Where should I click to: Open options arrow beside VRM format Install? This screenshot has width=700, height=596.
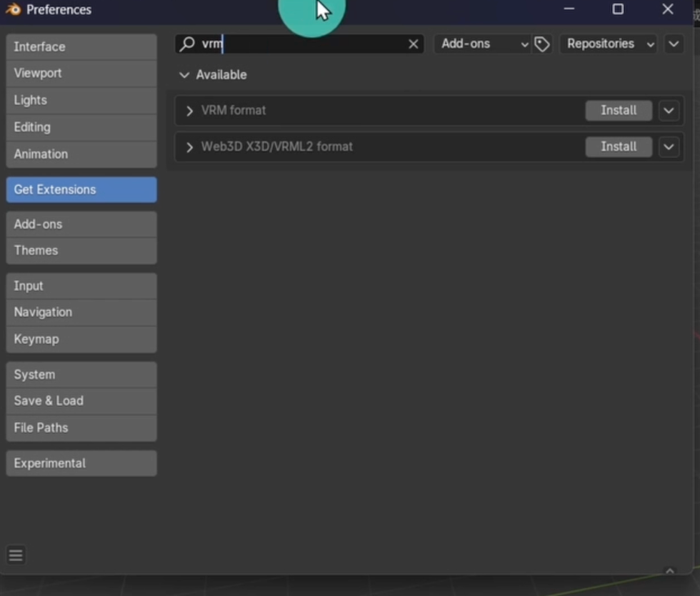click(669, 111)
